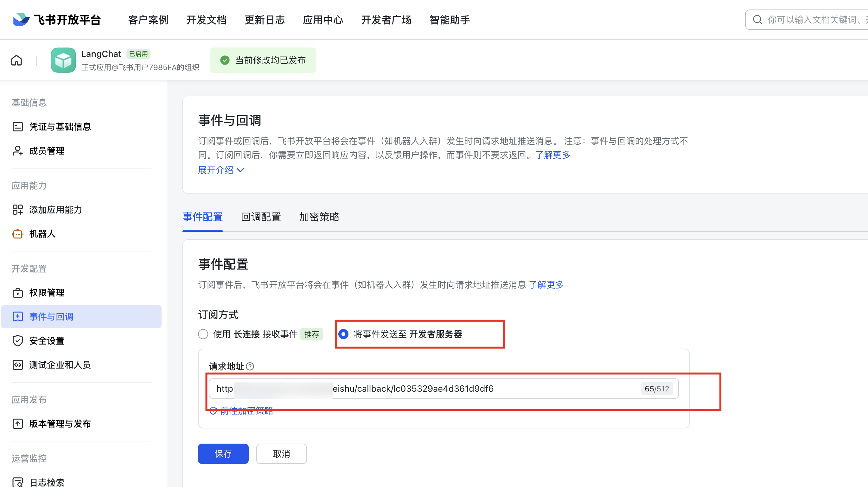Viewport: 868px width, 487px height.
Task: Open 机器人 robot sidebar item
Action: tap(42, 234)
